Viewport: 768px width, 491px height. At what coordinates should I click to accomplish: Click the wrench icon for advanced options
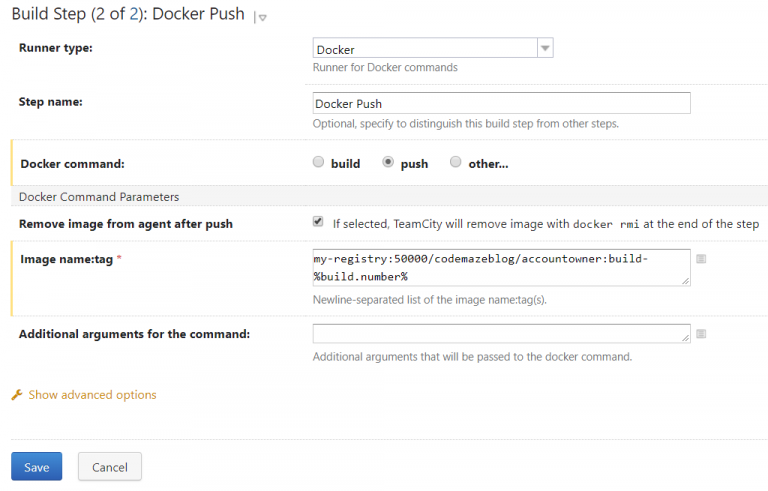(17, 395)
